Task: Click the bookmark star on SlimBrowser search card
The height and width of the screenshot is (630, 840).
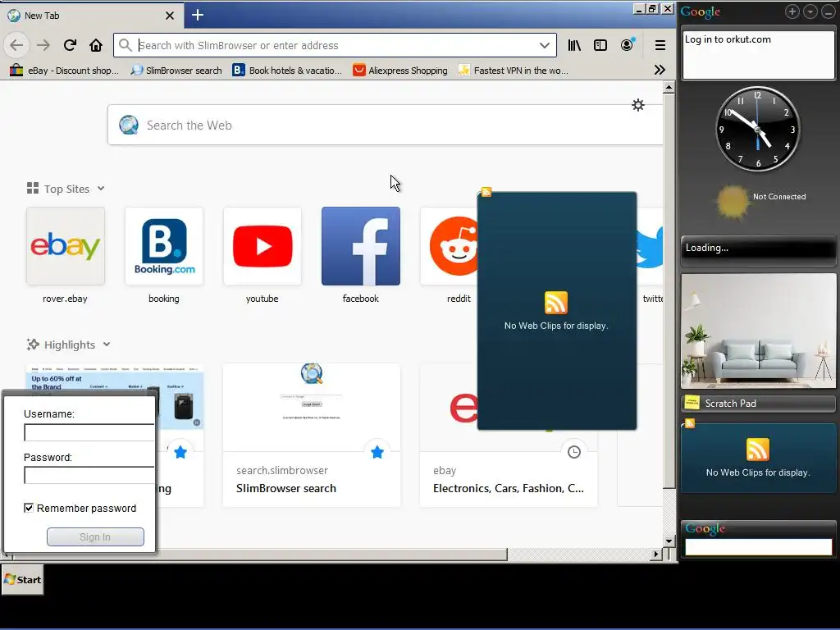Action: pyautogui.click(x=377, y=452)
